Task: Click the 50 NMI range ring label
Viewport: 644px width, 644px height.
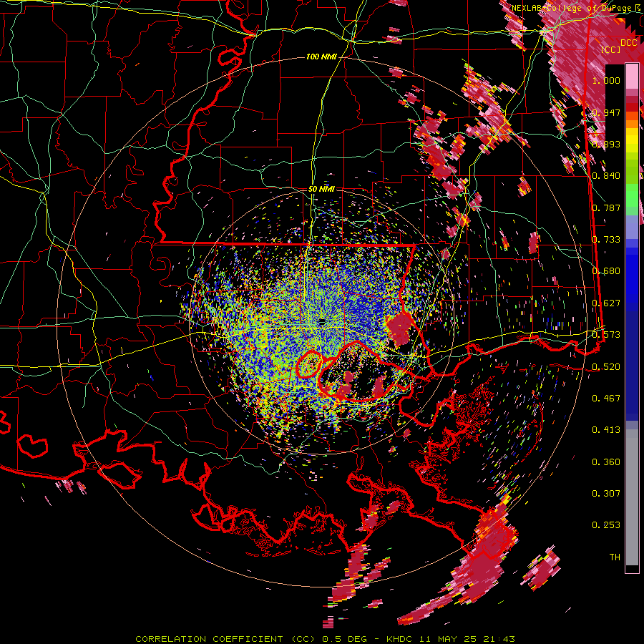Action: coord(321,189)
